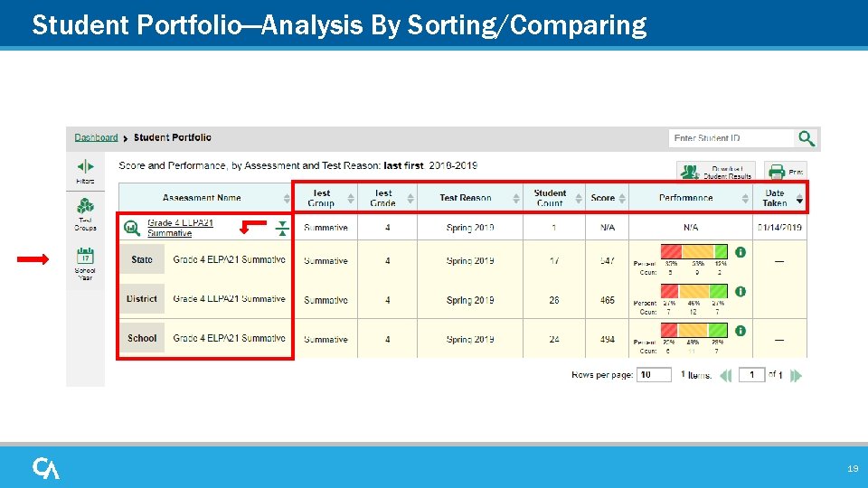Click School score value 494
868x488 pixels.
608,339
